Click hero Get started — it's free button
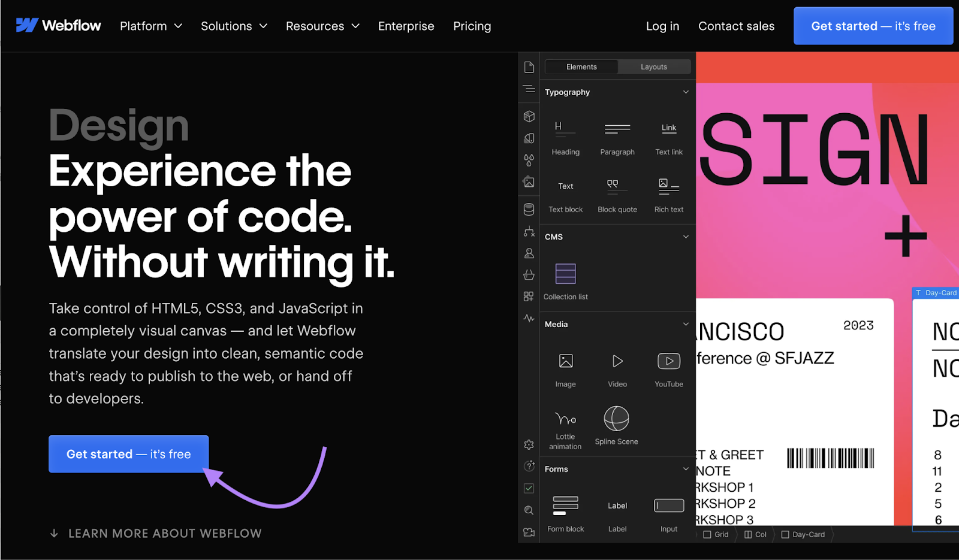The height and width of the screenshot is (560, 959). [x=128, y=454]
